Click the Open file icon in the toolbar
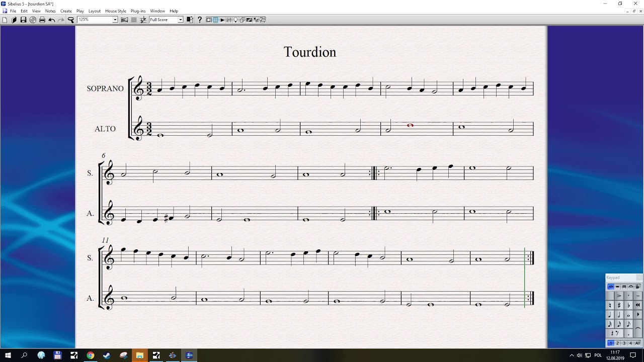 point(14,20)
